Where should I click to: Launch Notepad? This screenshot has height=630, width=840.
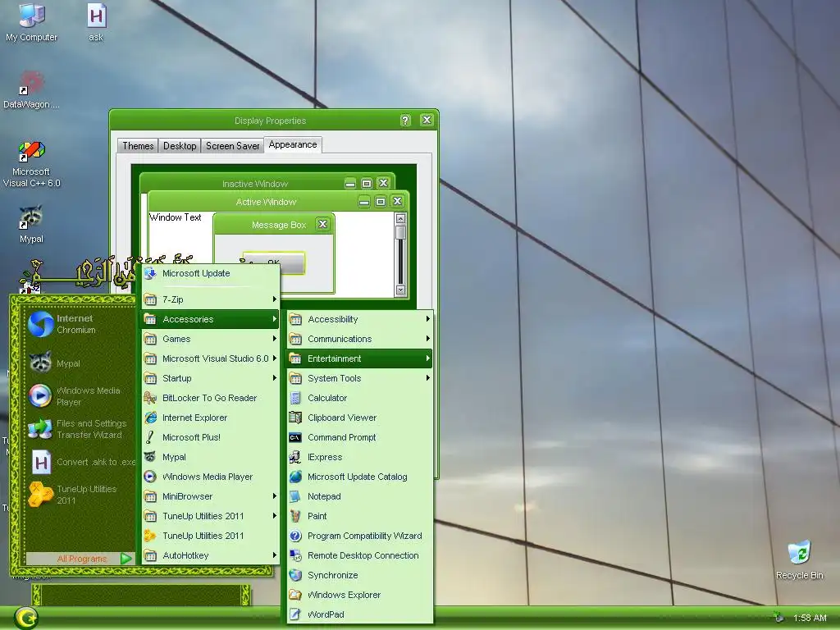[359, 496]
